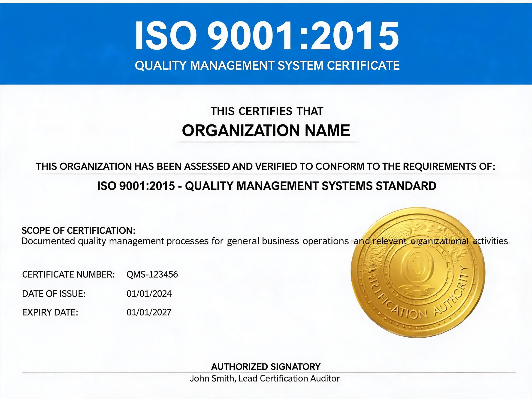532x399 pixels.
Task: Click the 'This Certifies That' line
Action: pos(267,111)
